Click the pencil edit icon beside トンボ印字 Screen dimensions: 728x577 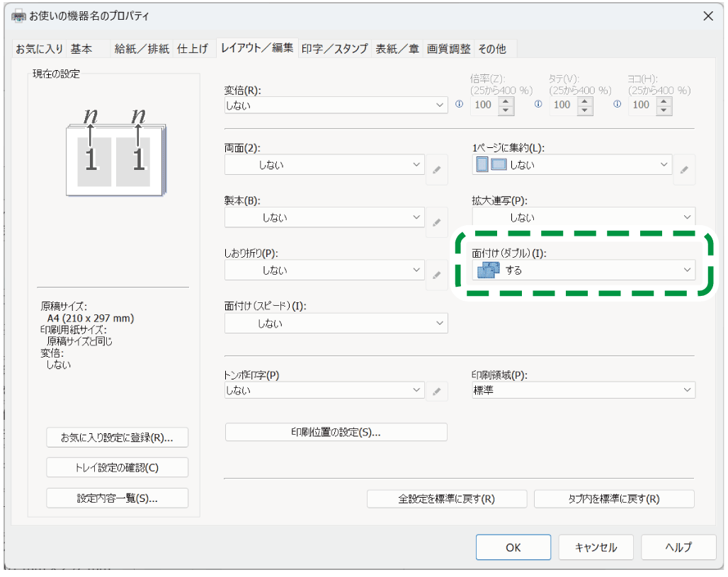pos(437,391)
